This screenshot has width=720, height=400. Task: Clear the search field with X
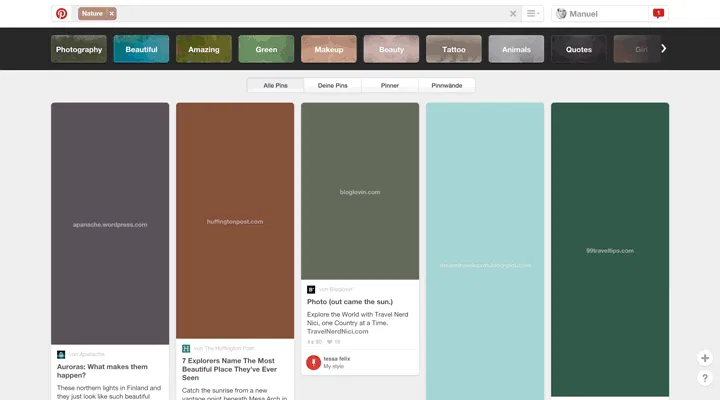[x=513, y=14]
